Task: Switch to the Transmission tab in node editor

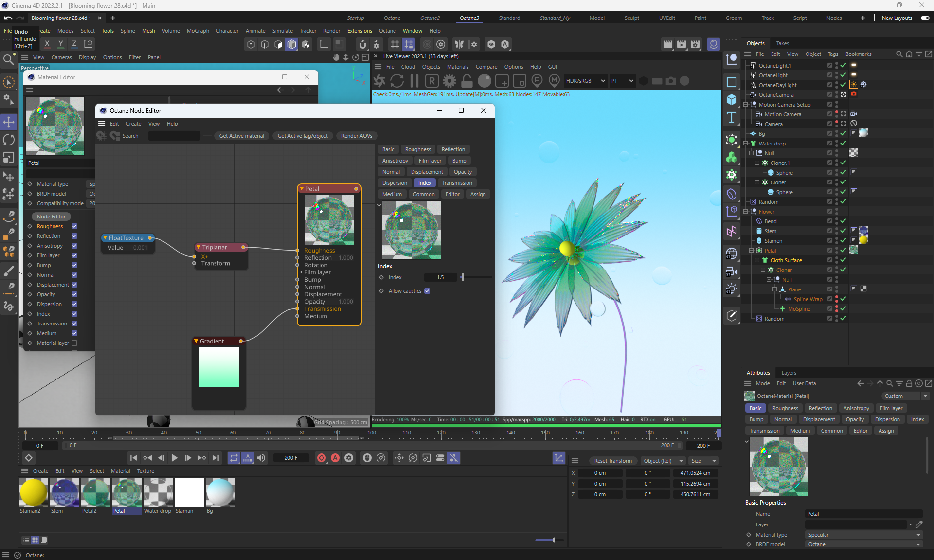Action: point(457,183)
